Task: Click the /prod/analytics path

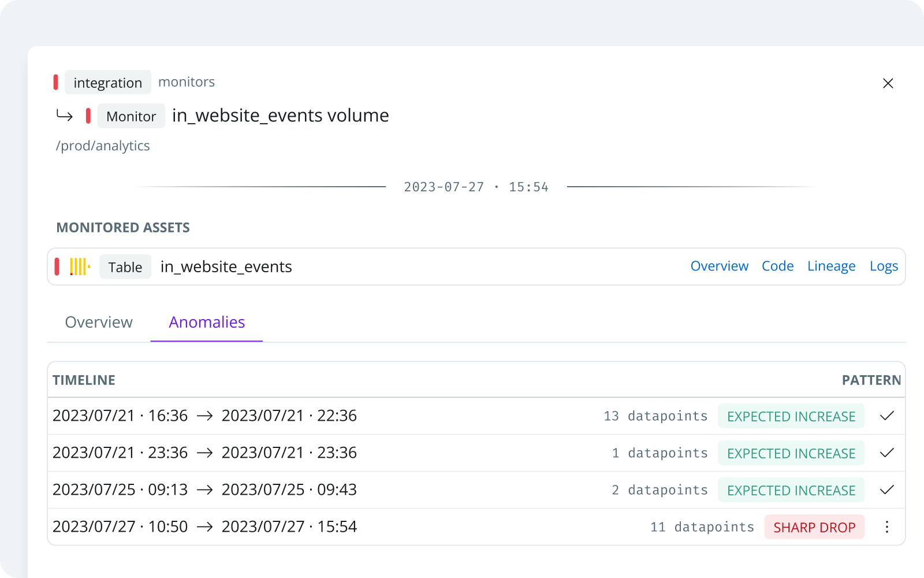Action: [103, 146]
